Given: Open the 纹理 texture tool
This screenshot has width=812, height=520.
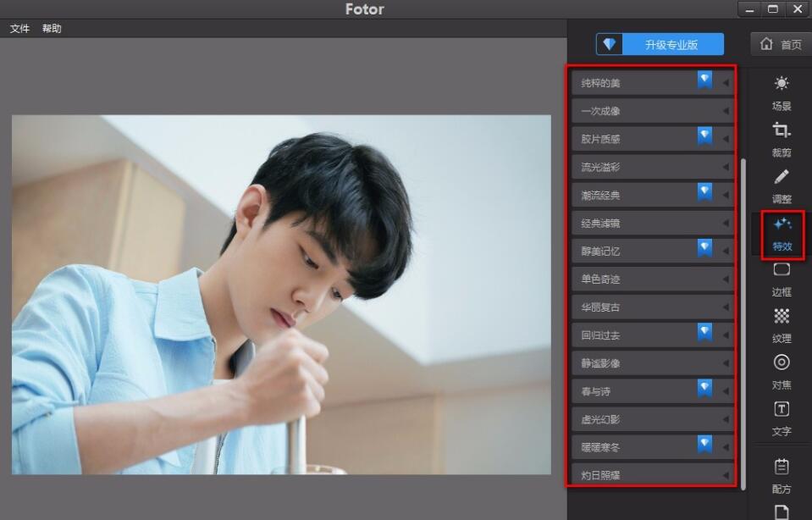Looking at the screenshot, I should click(x=782, y=326).
